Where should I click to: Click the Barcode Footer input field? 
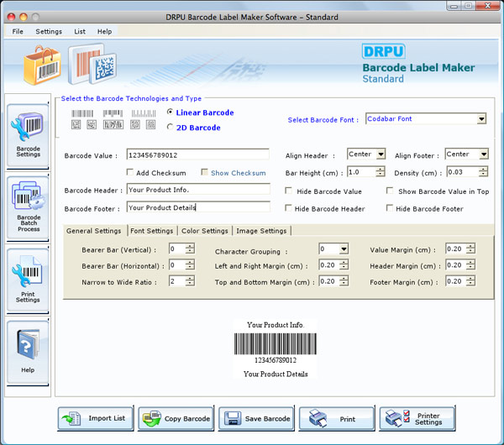(x=198, y=207)
